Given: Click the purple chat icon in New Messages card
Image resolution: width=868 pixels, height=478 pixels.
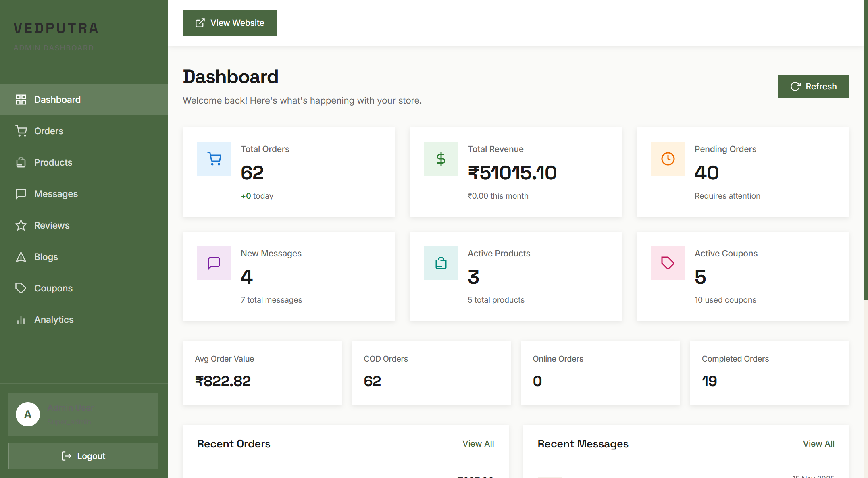Looking at the screenshot, I should point(214,263).
